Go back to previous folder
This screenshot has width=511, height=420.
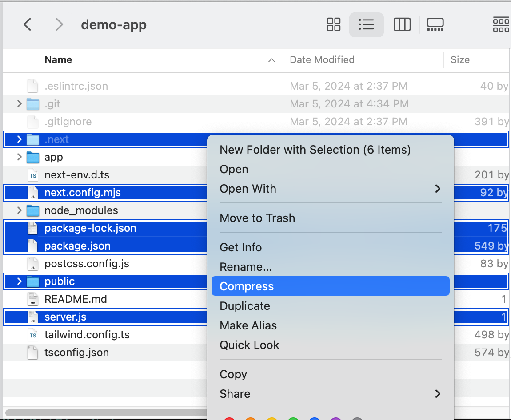pos(28,24)
